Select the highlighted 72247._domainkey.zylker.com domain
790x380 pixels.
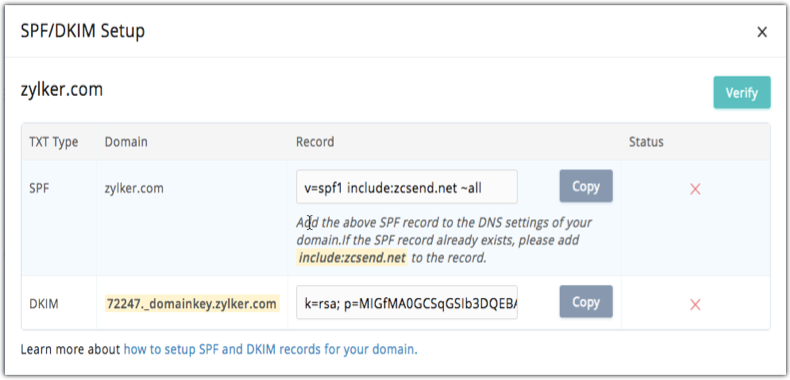[191, 304]
